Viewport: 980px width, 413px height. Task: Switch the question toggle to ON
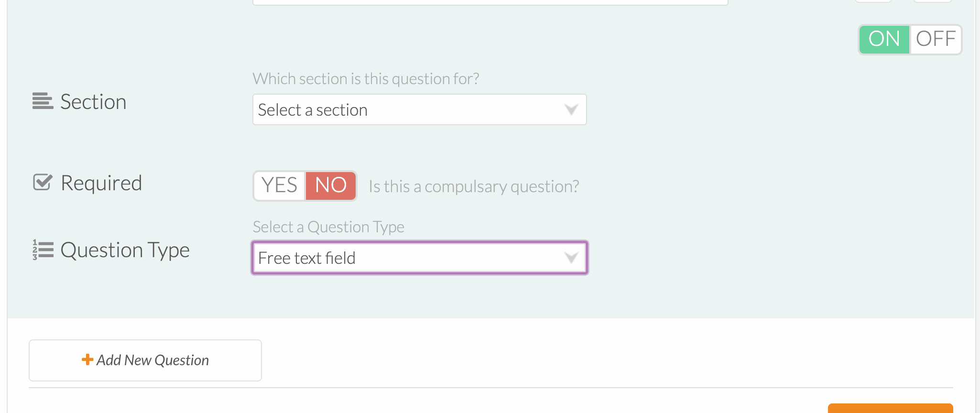(884, 39)
